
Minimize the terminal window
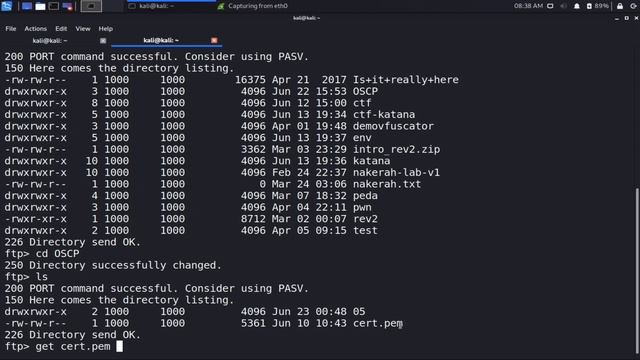click(617, 18)
